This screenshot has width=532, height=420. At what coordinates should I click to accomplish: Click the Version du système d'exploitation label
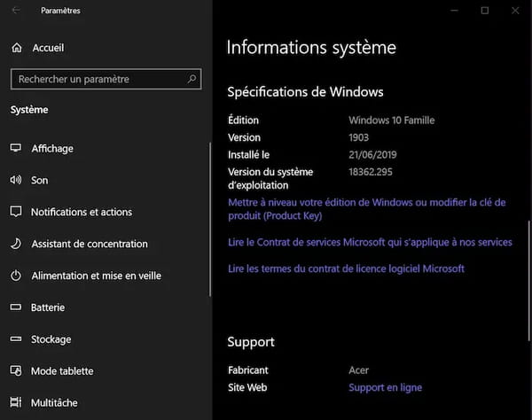(x=270, y=179)
